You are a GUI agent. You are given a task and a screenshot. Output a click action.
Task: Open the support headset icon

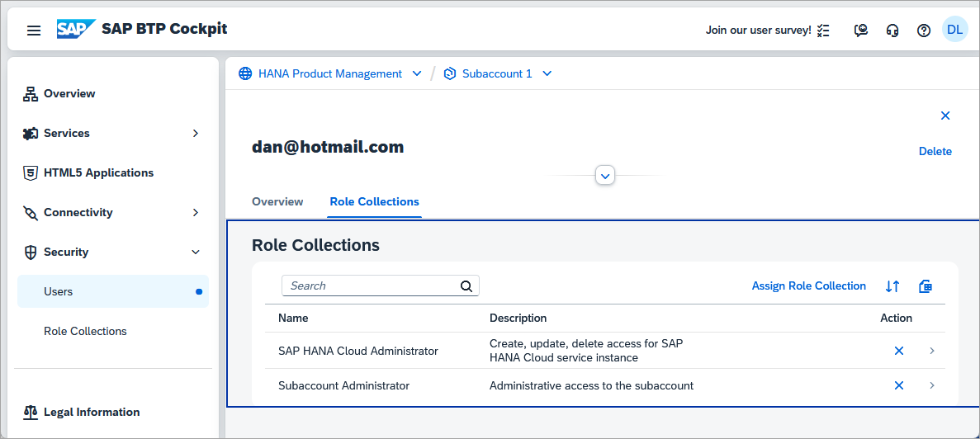coord(892,30)
